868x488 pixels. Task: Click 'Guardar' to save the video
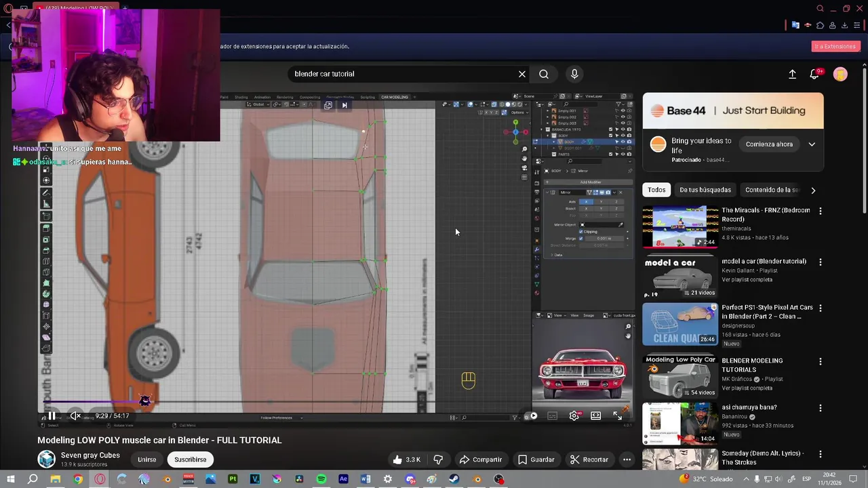536,460
